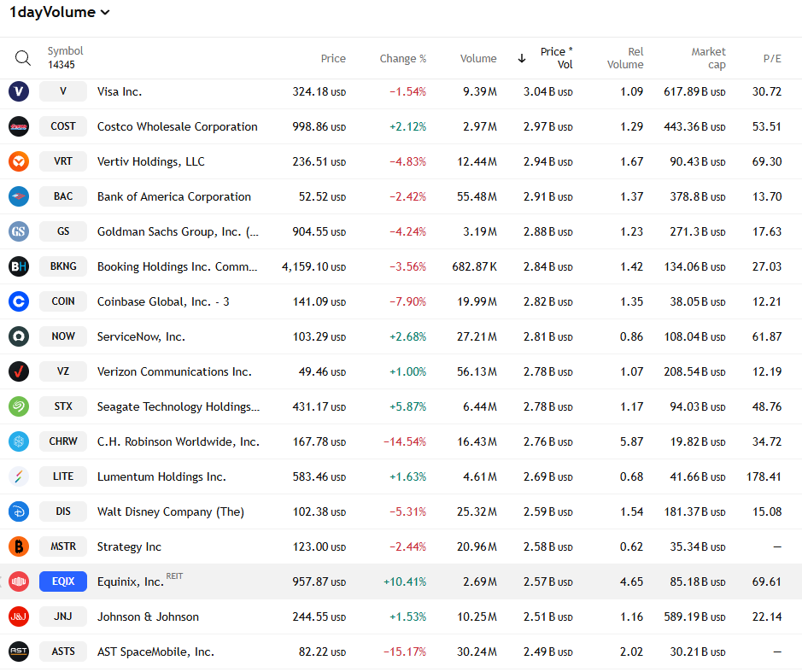Open the LITE ticker symbol

63,476
